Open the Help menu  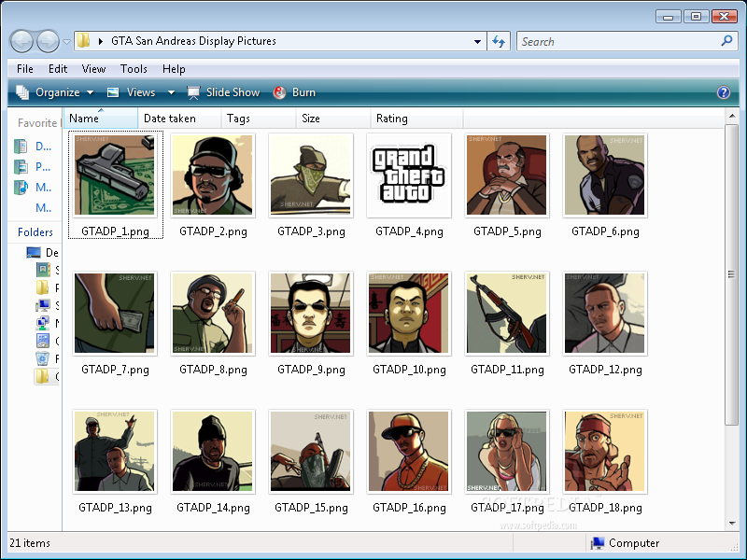pyautogui.click(x=174, y=69)
